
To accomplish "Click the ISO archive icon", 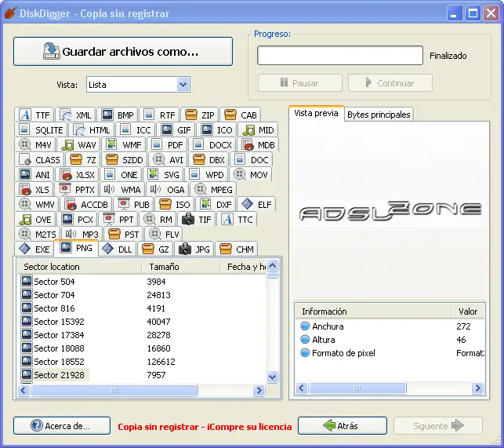I will point(165,204).
